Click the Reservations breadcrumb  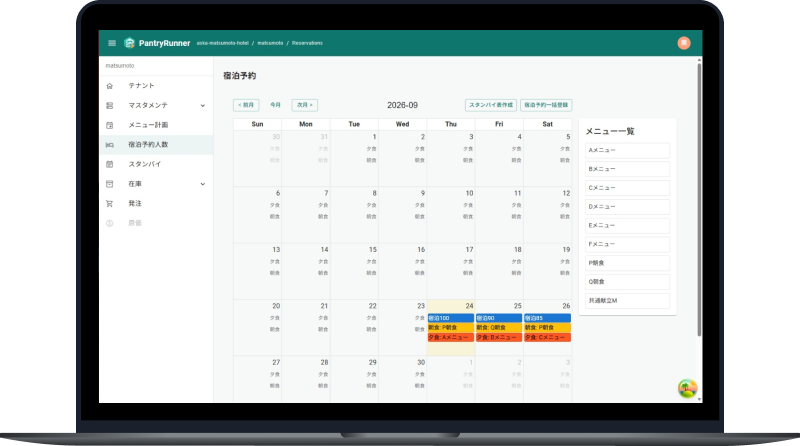point(307,43)
